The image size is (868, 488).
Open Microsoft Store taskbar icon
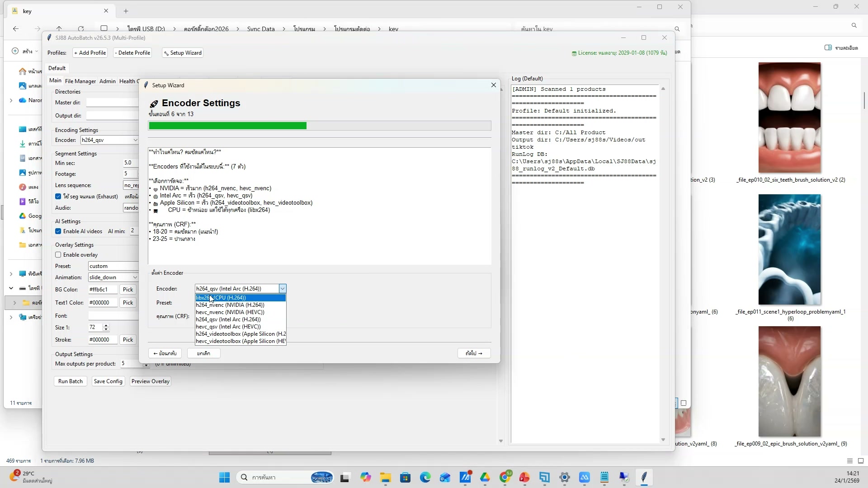(405, 477)
